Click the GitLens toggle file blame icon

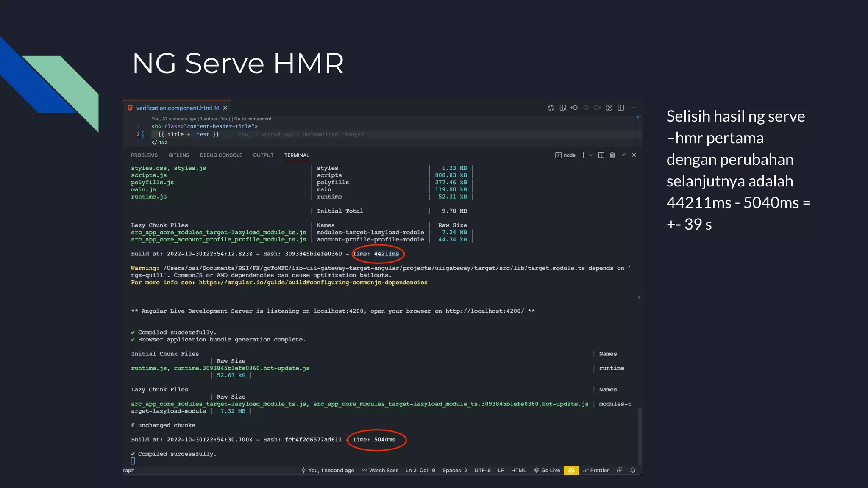[609, 108]
